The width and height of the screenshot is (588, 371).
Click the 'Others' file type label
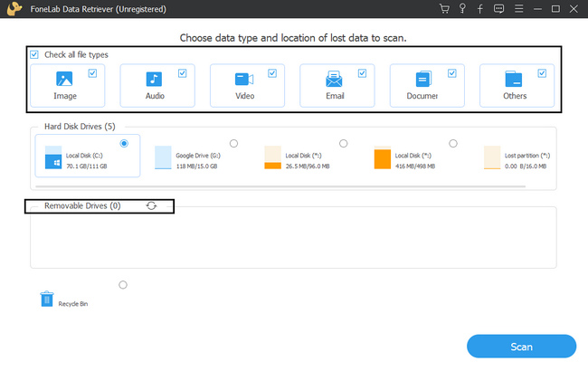515,96
